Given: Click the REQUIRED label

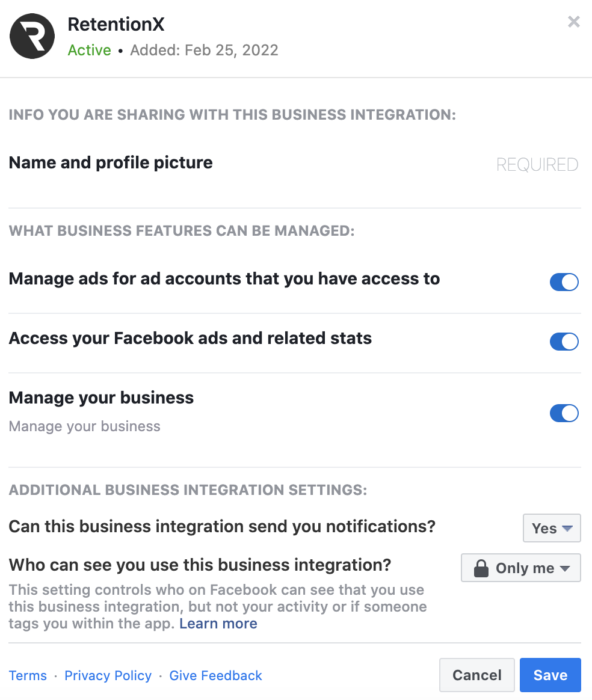Looking at the screenshot, I should 537,164.
